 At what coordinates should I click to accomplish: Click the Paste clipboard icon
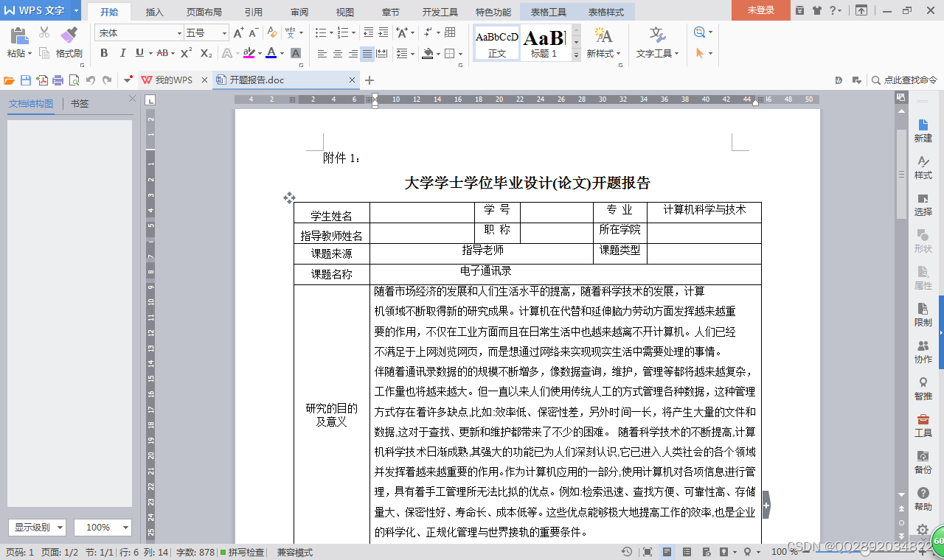click(x=18, y=35)
